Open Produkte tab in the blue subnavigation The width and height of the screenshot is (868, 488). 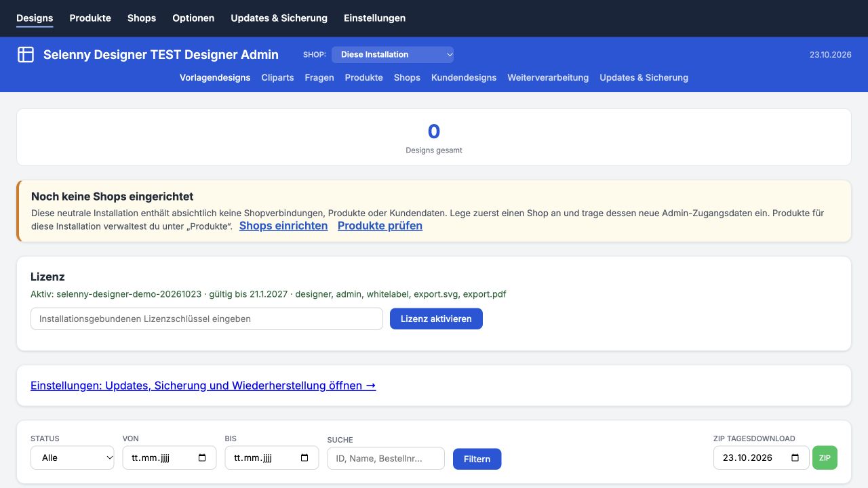(x=364, y=78)
